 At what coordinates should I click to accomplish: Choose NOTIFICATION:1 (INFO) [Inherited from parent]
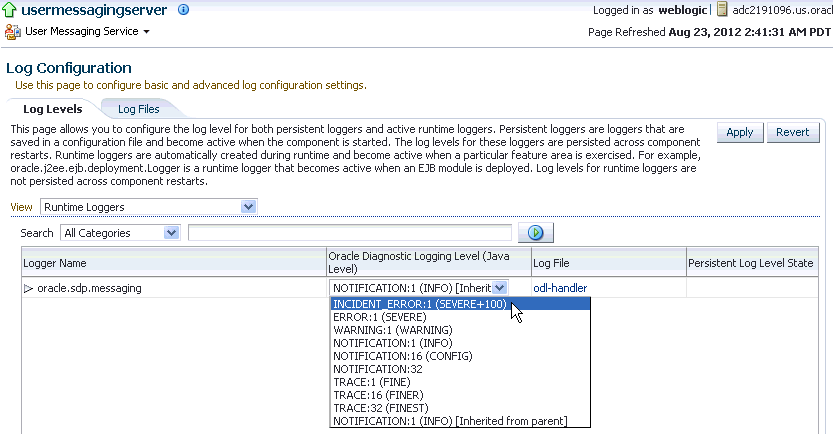click(x=460, y=421)
